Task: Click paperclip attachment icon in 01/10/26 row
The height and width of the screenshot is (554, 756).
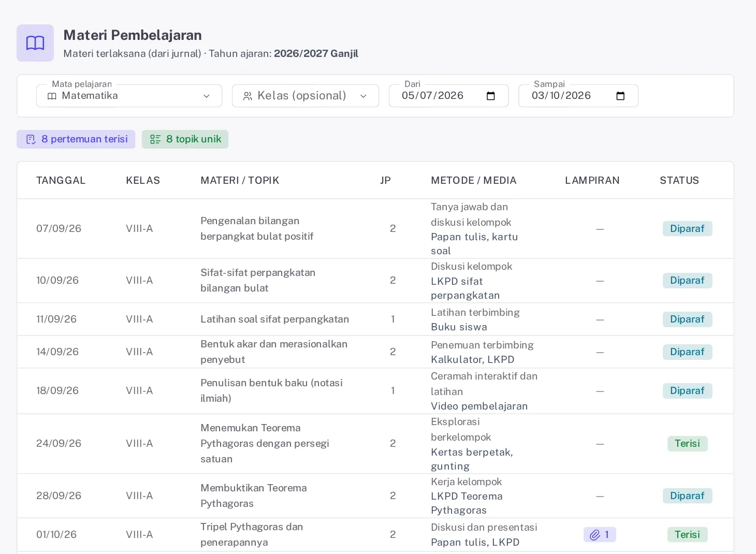Action: coord(595,535)
